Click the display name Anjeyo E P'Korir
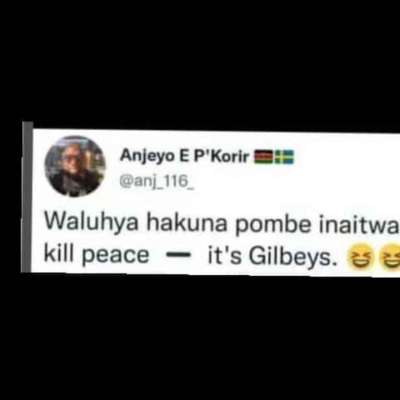This screenshot has height=400, width=400. pyautogui.click(x=185, y=155)
